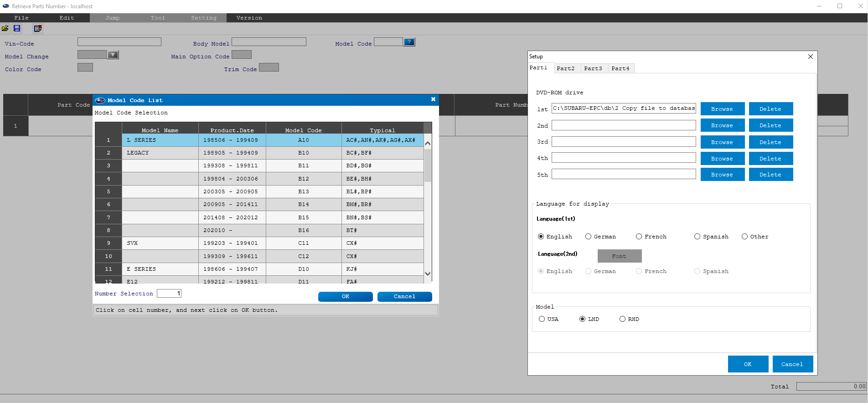The image size is (868, 403).
Task: Click the 2nd DVD-ROM drive path field
Action: coord(624,125)
